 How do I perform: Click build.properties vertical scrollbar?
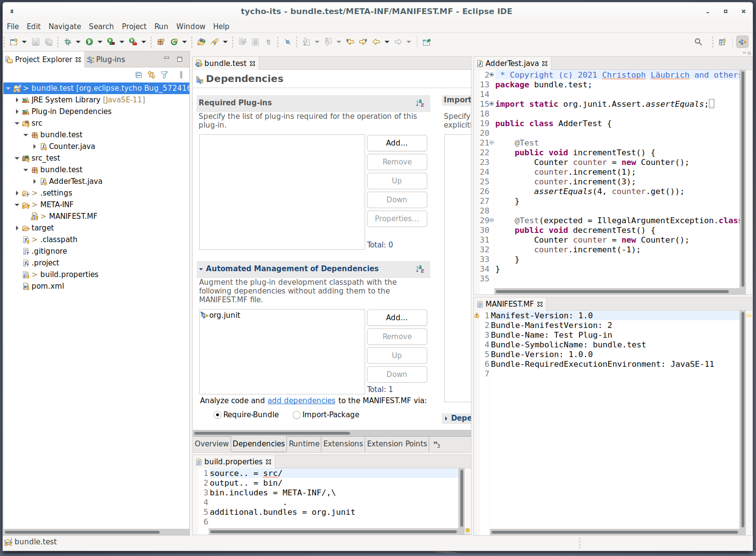pyautogui.click(x=461, y=497)
